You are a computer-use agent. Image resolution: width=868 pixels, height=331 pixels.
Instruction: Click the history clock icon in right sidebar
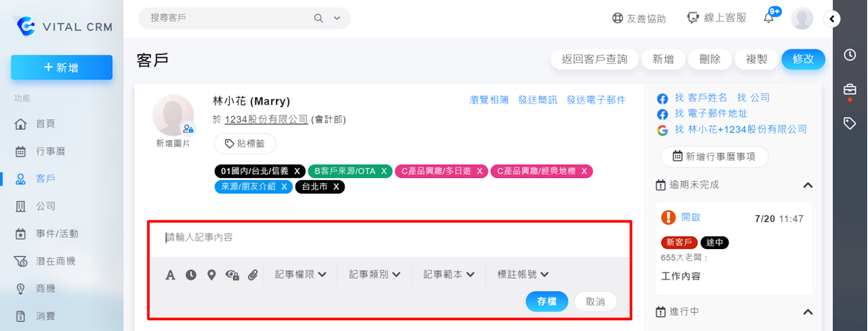click(850, 55)
